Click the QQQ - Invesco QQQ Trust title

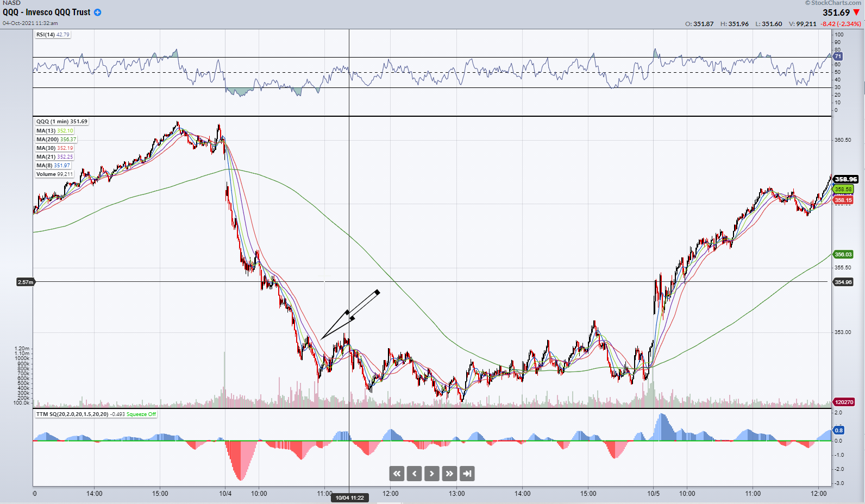point(47,12)
